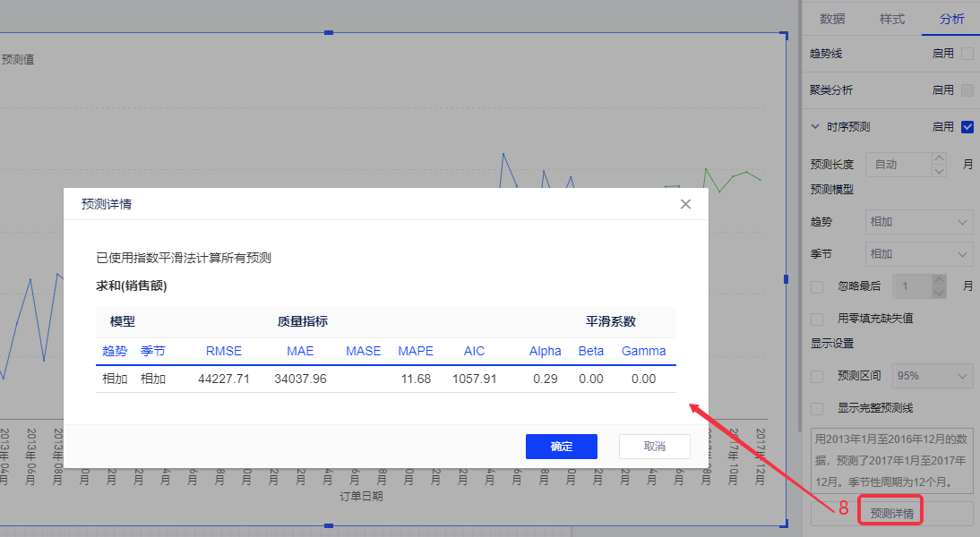980x537 pixels.
Task: Enable the 聚类分析 checkbox
Action: 967,90
